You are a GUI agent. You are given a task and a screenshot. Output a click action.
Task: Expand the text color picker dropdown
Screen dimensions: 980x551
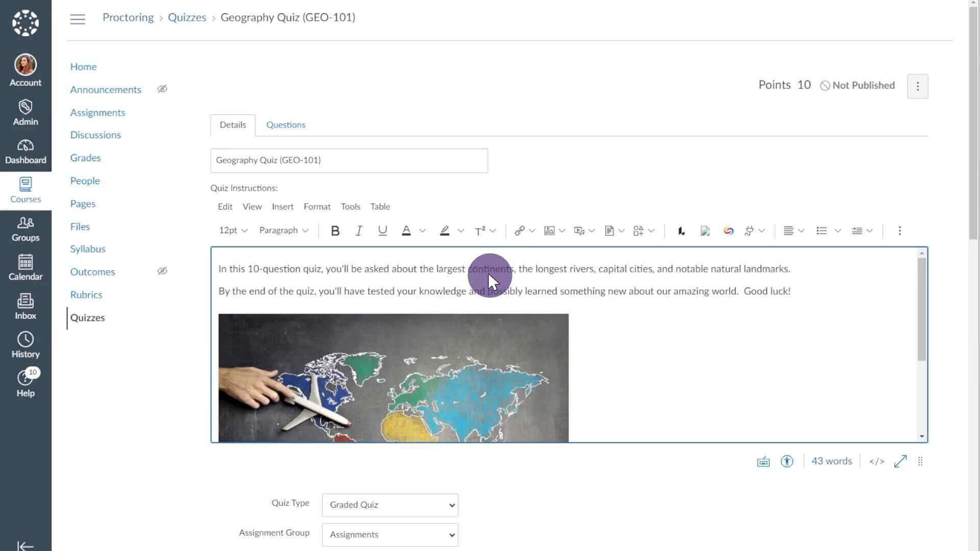pos(423,231)
